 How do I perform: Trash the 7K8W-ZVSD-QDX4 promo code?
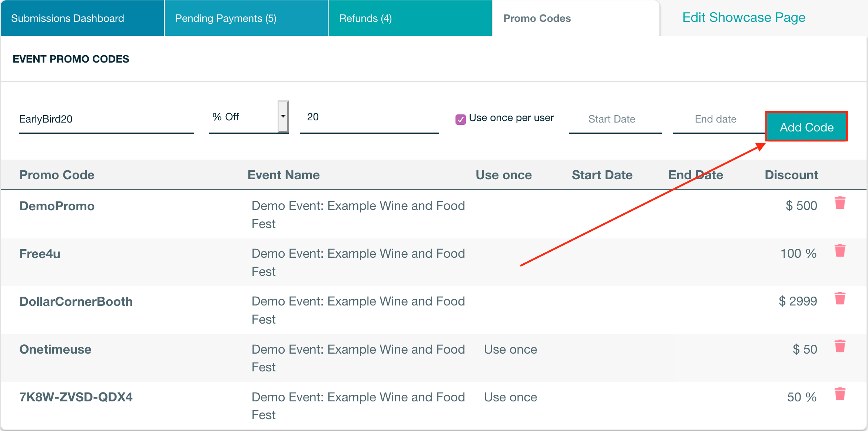click(x=840, y=394)
